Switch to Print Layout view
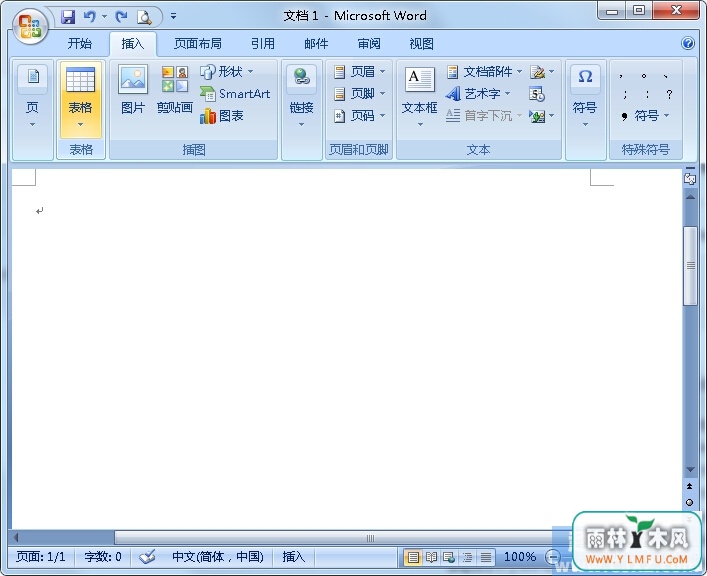Screen dimensions: 707x576 pos(413,558)
